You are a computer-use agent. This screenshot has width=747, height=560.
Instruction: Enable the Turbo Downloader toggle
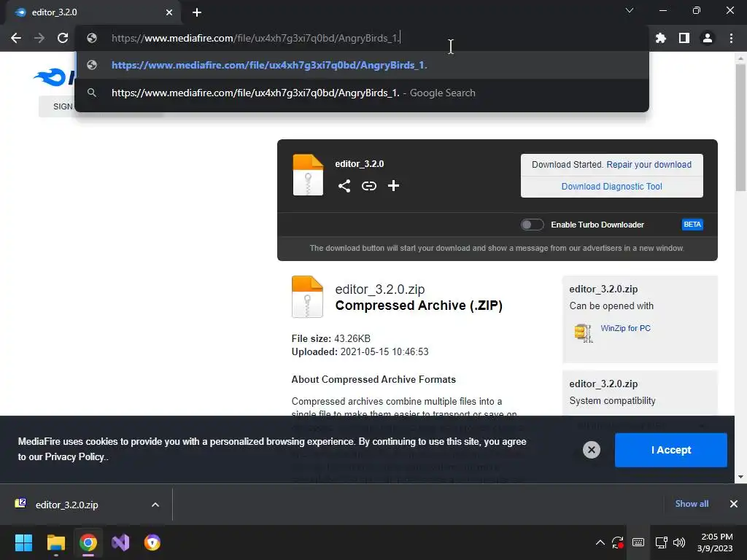tap(532, 225)
